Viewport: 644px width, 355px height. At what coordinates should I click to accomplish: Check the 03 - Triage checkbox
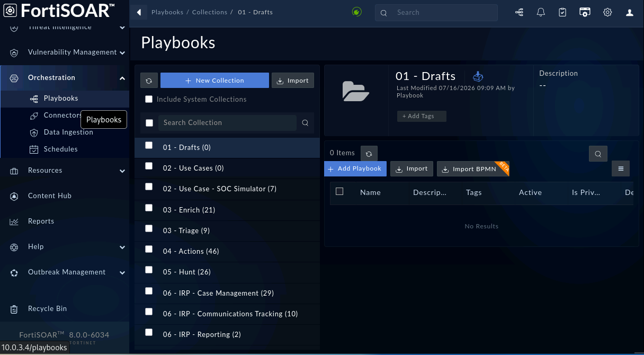pos(149,228)
